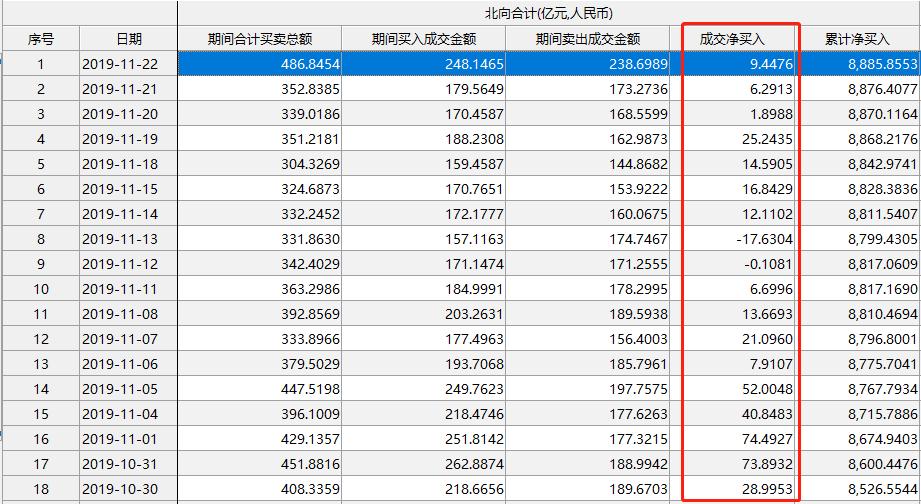This screenshot has height=504, width=921.
Task: Click total value 447.5198
Action: [x=260, y=388]
